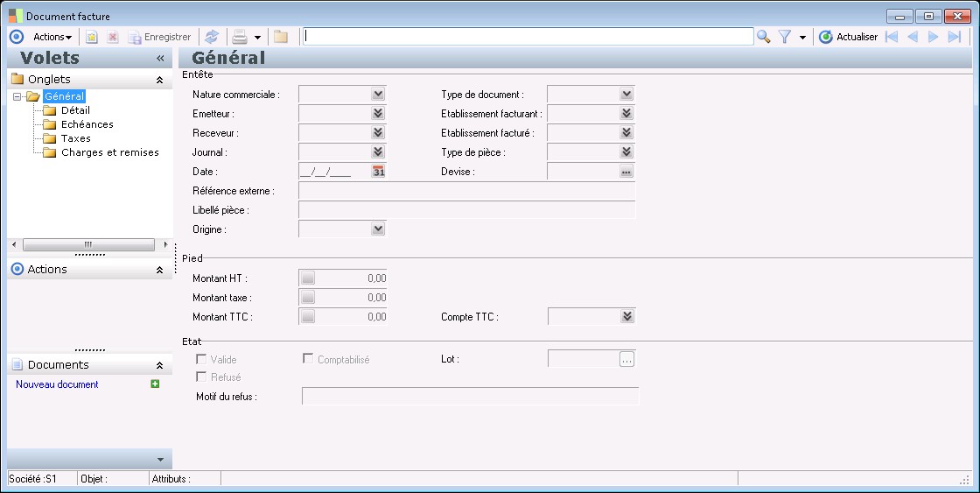The image size is (980, 493).
Task: Click the circular icon at toolbar start
Action: [17, 37]
